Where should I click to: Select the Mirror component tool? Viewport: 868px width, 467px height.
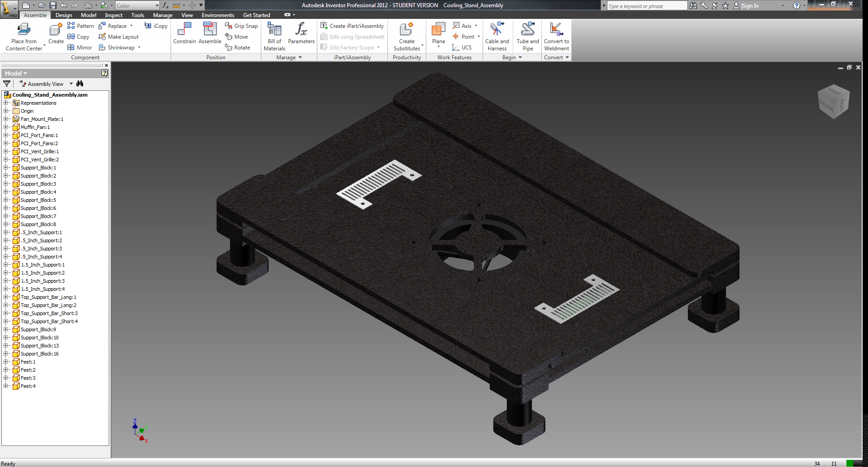80,48
